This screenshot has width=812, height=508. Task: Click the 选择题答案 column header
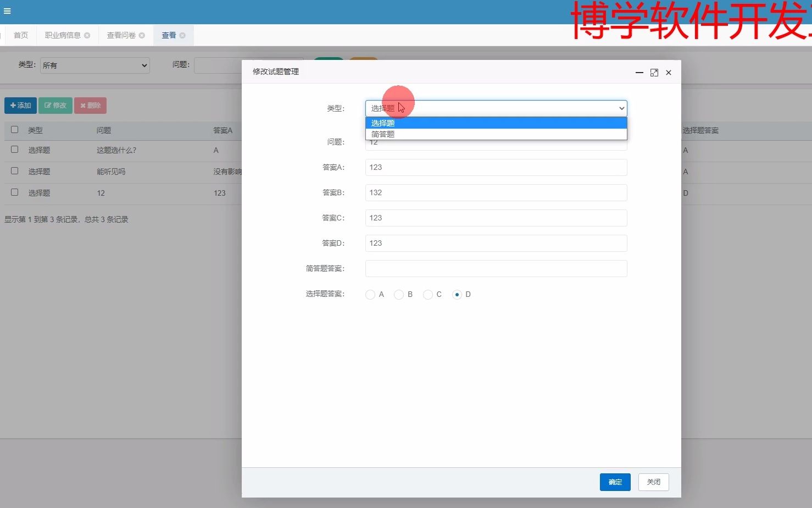click(700, 130)
